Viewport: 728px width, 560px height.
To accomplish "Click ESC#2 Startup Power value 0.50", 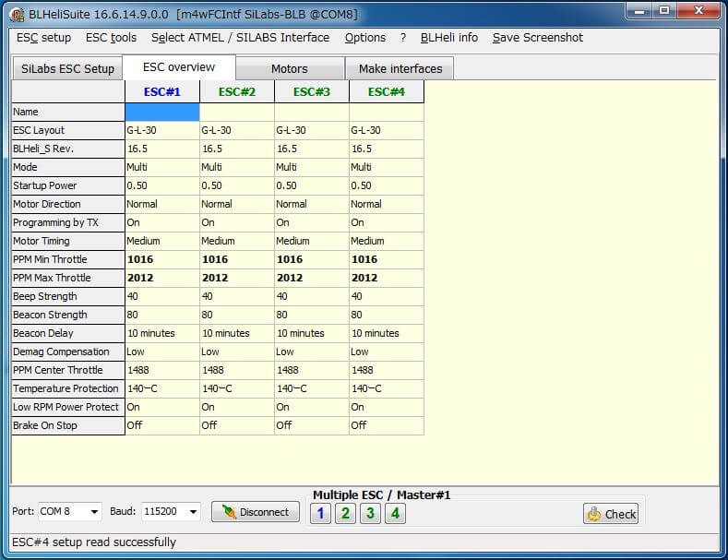I will 237,185.
